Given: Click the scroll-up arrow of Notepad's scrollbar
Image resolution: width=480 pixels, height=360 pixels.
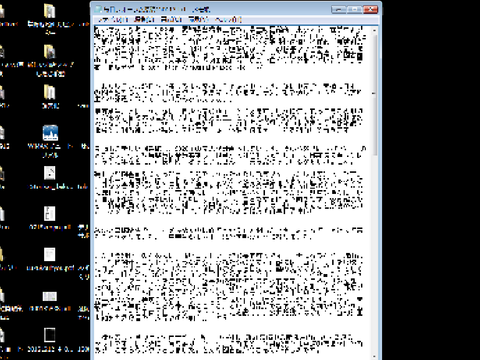Looking at the screenshot, I should point(374,31).
